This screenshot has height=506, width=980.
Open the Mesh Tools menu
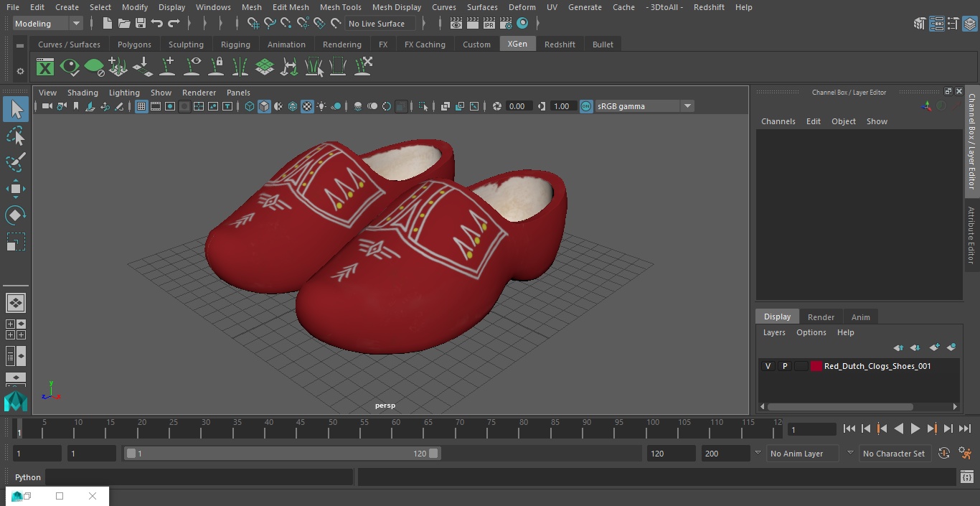(x=340, y=7)
